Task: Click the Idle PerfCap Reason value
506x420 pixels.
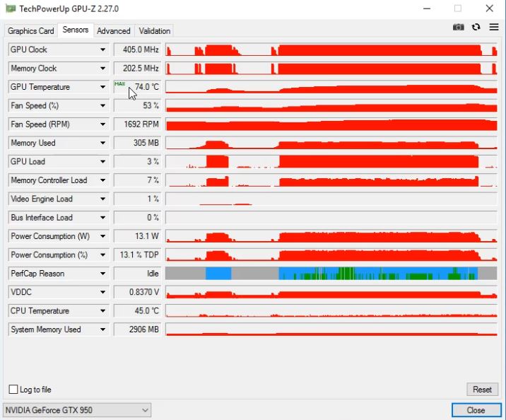Action: coord(137,274)
